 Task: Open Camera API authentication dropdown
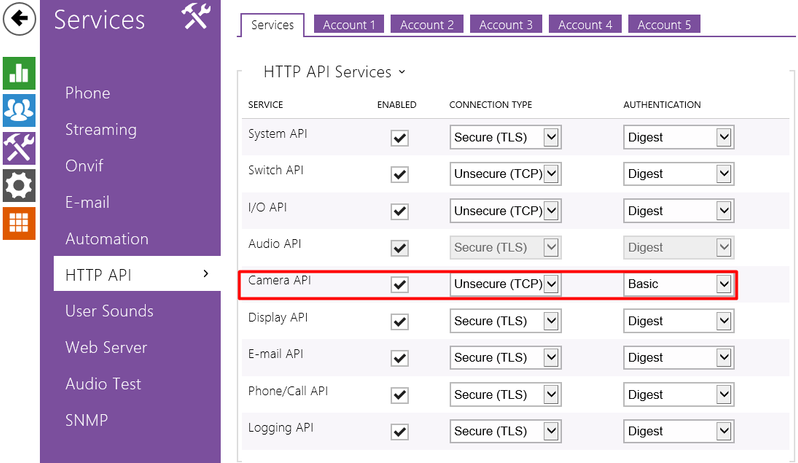pyautogui.click(x=679, y=284)
